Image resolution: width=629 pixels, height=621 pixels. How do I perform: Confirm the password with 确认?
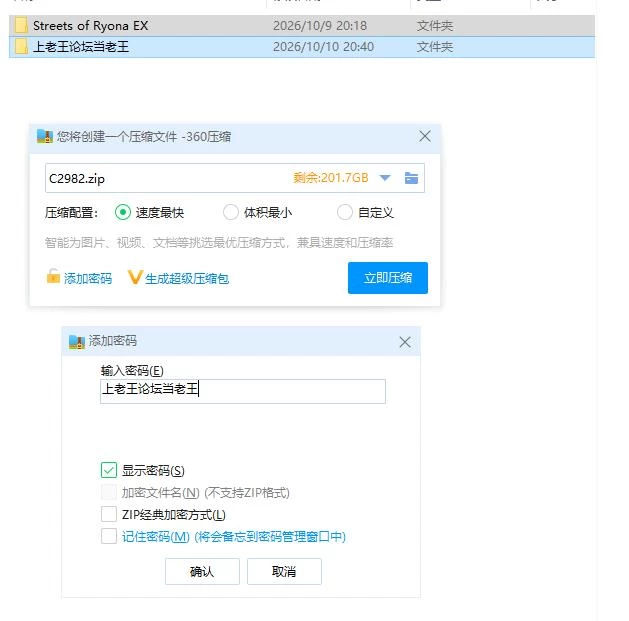202,571
